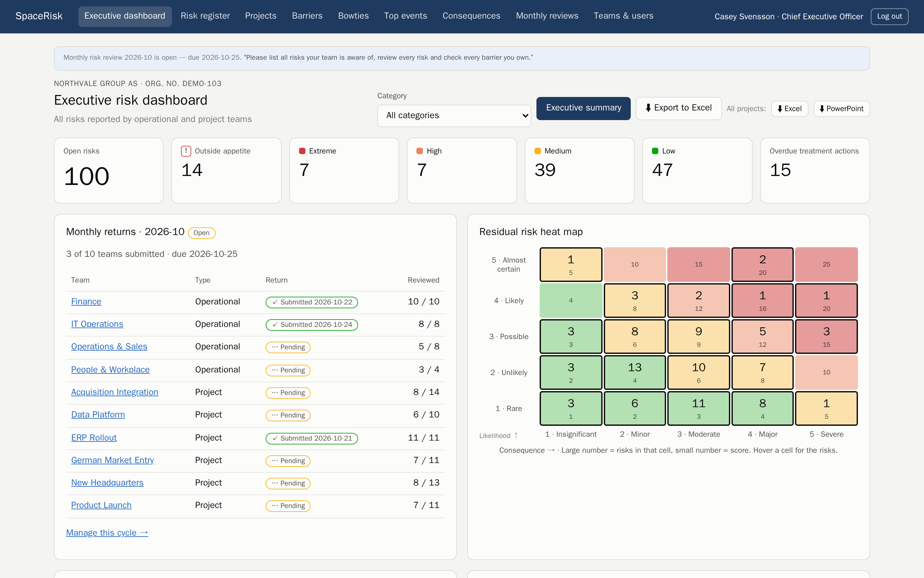Open Operations & Sales team
924x578 pixels.
[x=109, y=347]
